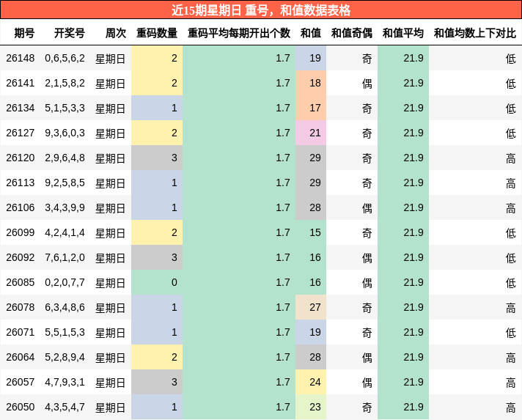Click draw numbers 2,9,6,4,8
This screenshot has height=420, width=522.
point(65,158)
